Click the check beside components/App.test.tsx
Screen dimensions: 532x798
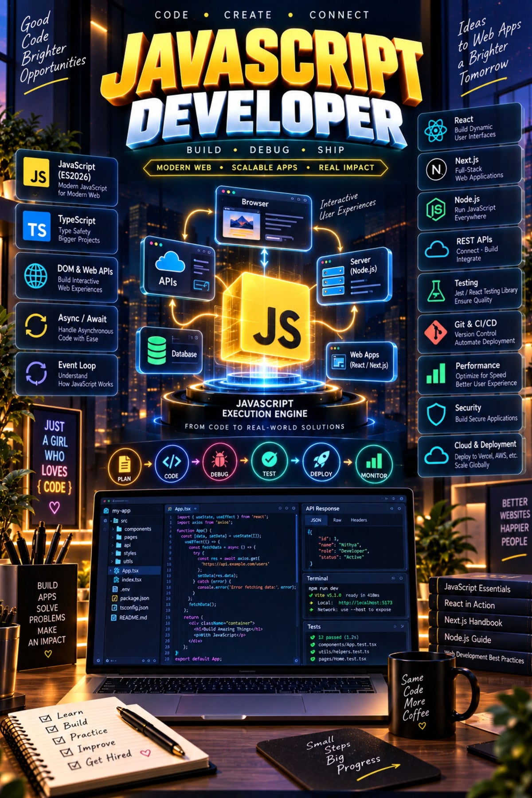coord(313,645)
